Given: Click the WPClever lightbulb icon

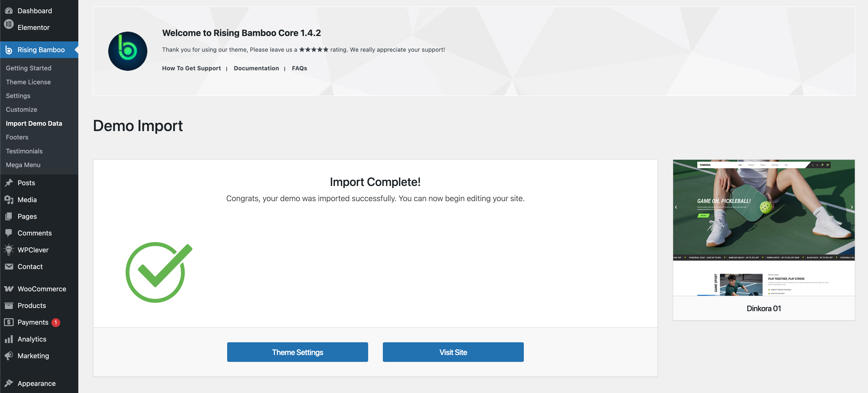Looking at the screenshot, I should (x=9, y=250).
